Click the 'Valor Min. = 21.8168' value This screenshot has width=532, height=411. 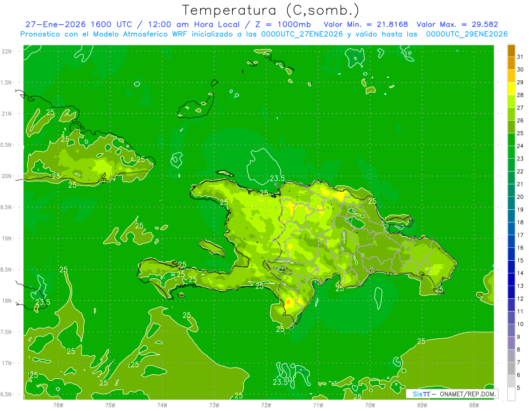366,24
